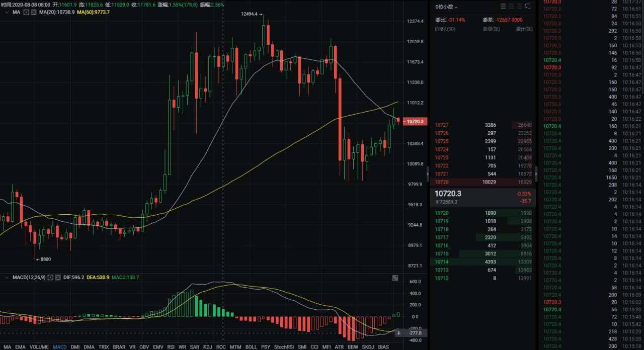644x350 pixels.
Task: Show combined bids and asks order book view
Action: pos(504,6)
